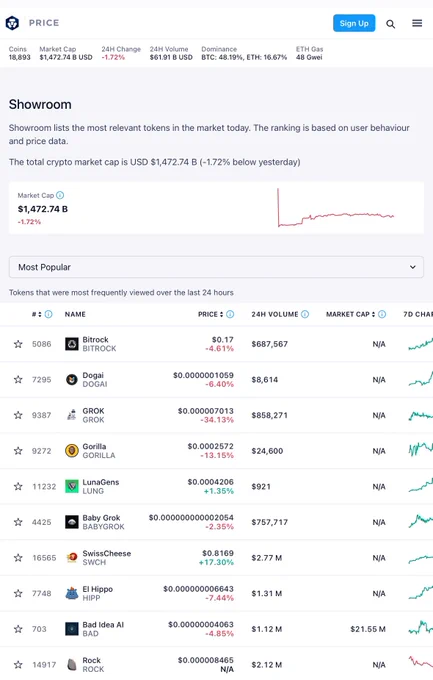Click the Sign Up button

[x=354, y=23]
